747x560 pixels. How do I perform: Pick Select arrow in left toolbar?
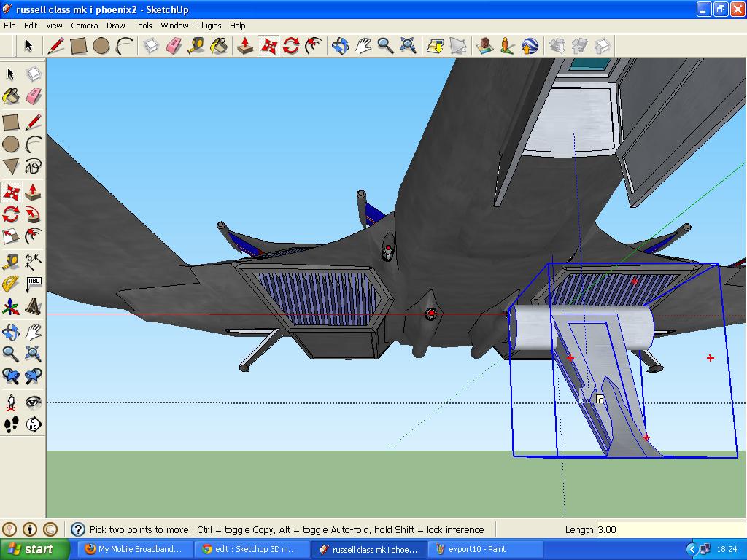[11, 74]
